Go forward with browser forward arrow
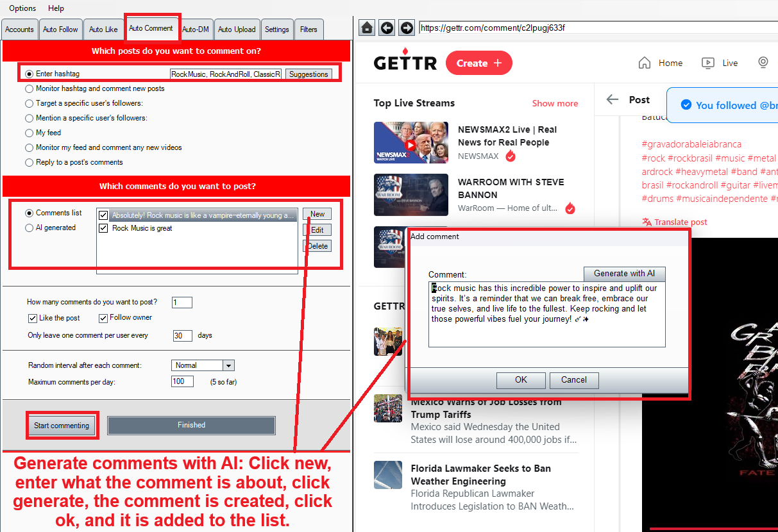 [407, 28]
